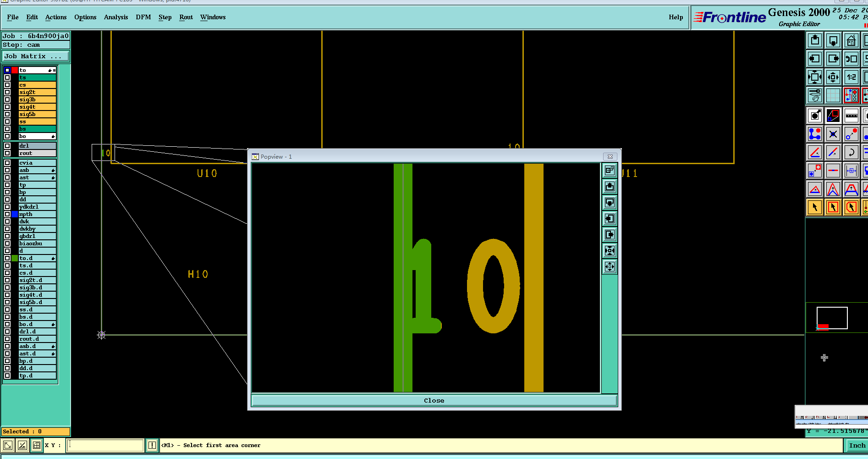Open the Windows menu
The image size is (868, 459).
(x=213, y=17)
